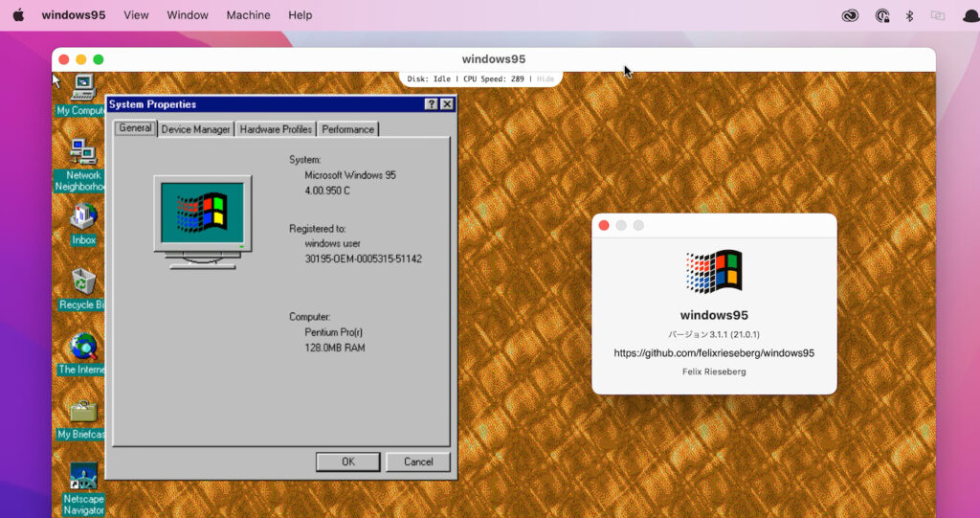Switch to the Device Manager tab
This screenshot has width=980, height=518.
(195, 129)
